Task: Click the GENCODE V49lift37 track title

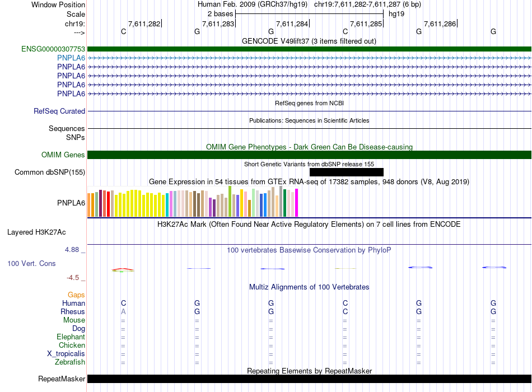Action: point(309,41)
